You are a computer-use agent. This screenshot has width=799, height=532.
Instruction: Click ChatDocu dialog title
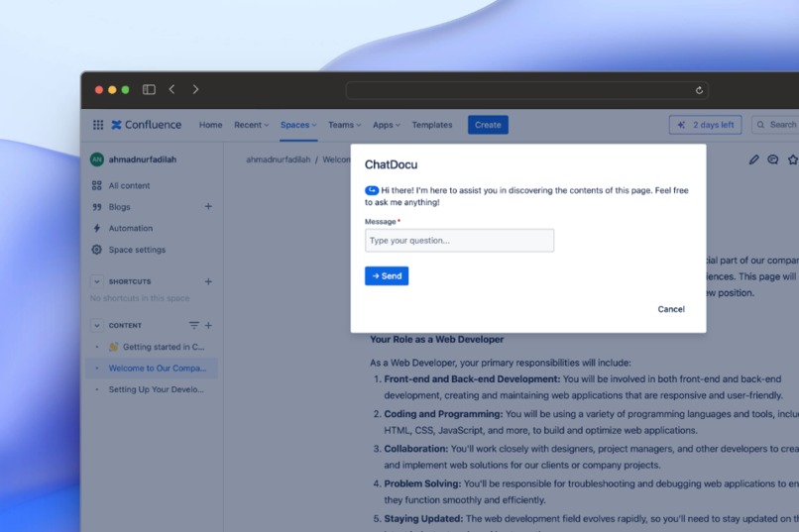click(391, 164)
